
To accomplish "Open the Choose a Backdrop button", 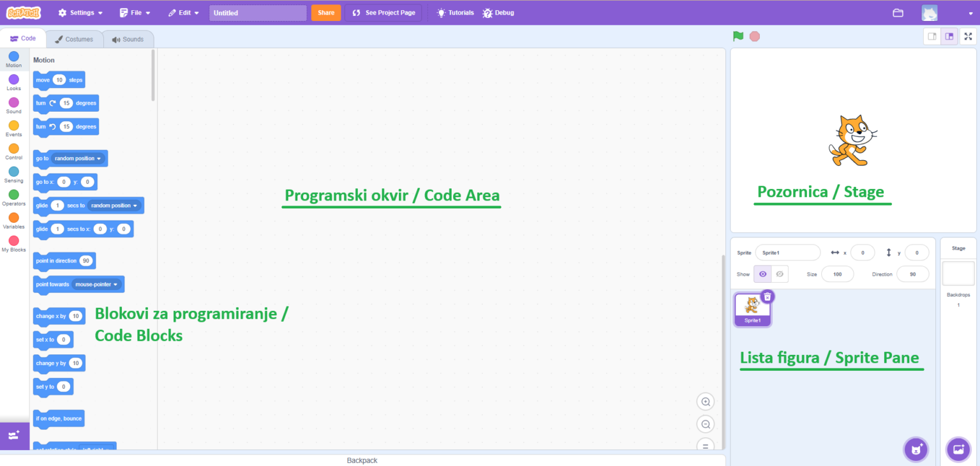I will 958,449.
